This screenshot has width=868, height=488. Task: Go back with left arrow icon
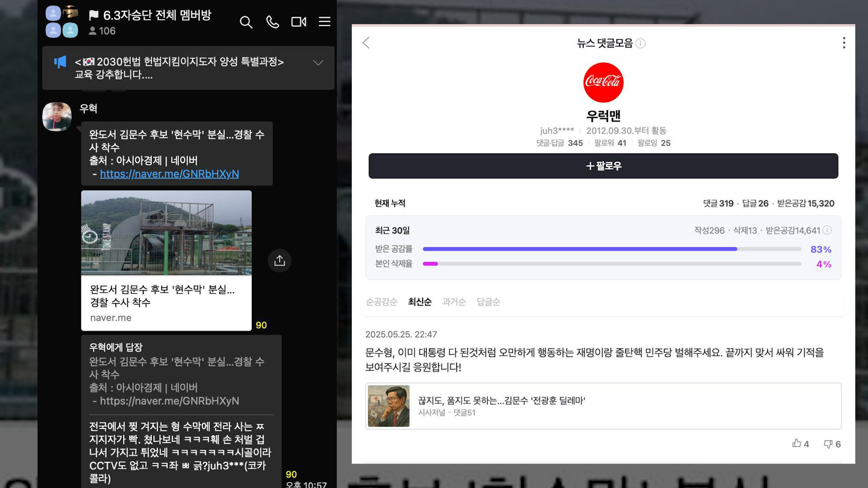coord(366,43)
